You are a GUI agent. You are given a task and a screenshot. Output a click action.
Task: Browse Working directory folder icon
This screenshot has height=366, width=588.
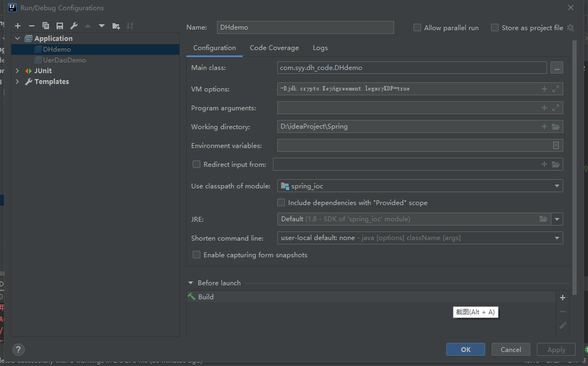coord(556,126)
